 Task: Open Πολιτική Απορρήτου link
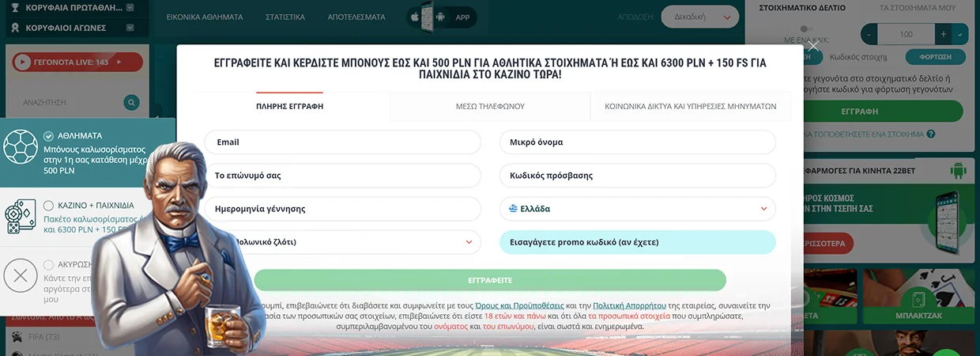[x=628, y=305]
